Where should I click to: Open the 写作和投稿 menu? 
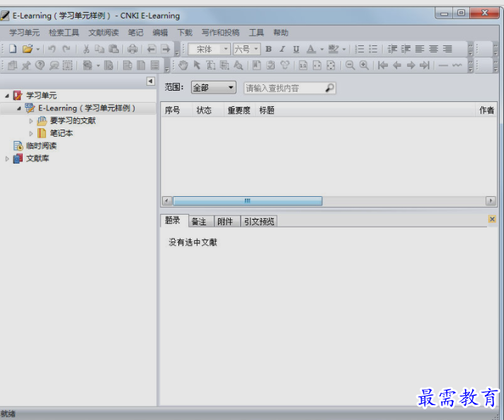221,33
